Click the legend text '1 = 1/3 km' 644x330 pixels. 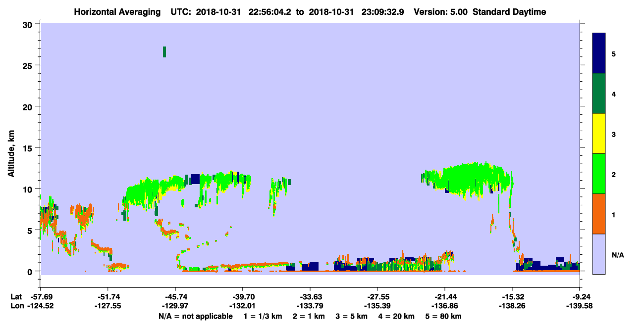264,316
